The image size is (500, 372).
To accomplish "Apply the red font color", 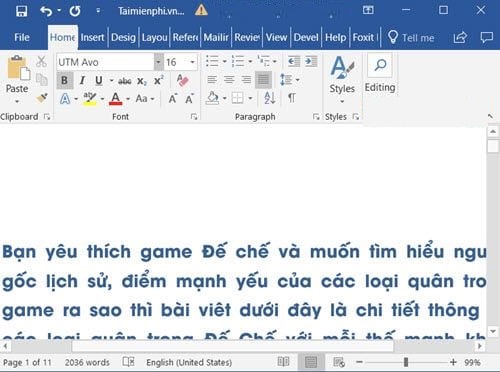I will (116, 99).
